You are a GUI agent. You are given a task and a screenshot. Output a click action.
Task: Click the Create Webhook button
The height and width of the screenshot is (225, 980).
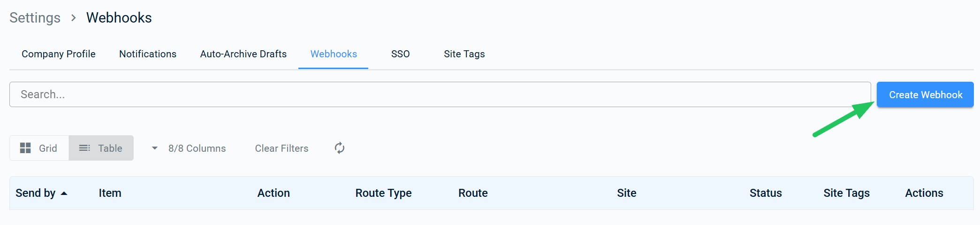tap(925, 94)
